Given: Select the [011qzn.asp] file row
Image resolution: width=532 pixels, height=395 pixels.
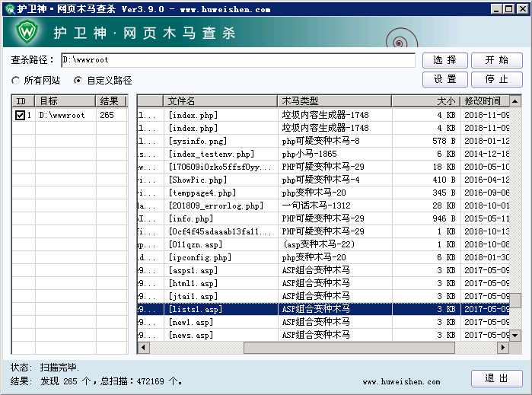Looking at the screenshot, I should [323, 244].
